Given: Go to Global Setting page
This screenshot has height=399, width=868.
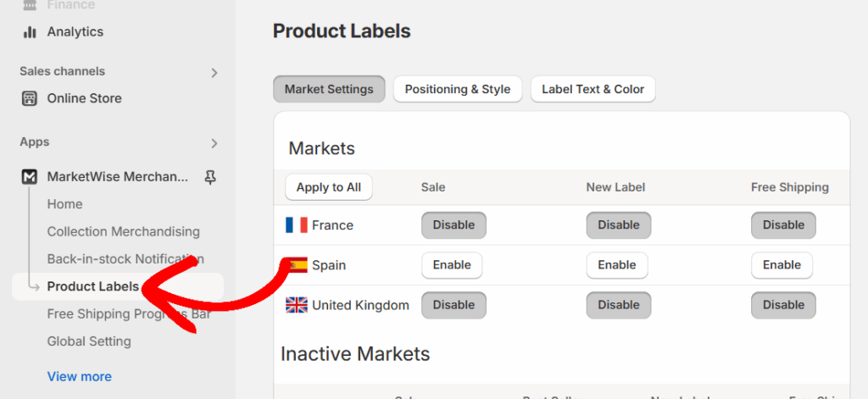Looking at the screenshot, I should [89, 341].
